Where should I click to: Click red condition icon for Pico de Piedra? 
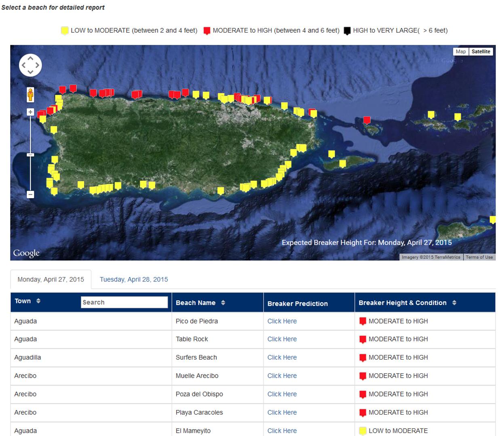pyautogui.click(x=363, y=322)
